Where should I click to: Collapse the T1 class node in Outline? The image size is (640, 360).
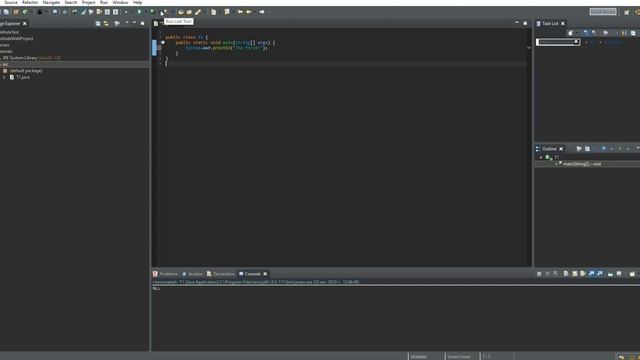[x=541, y=157]
